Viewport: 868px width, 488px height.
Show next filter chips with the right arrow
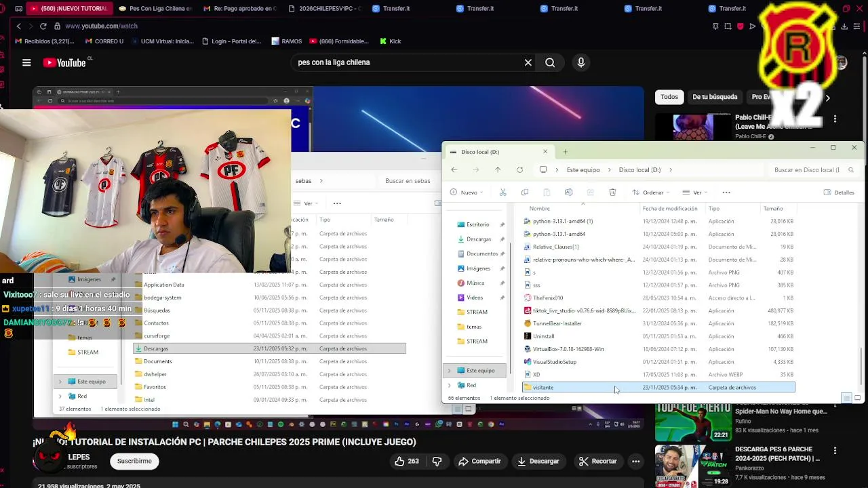pos(827,98)
